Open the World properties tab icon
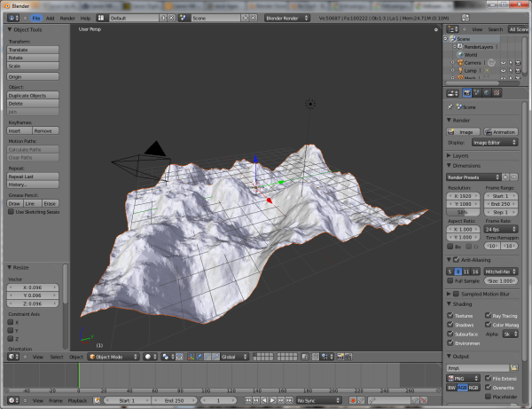 [x=488, y=91]
